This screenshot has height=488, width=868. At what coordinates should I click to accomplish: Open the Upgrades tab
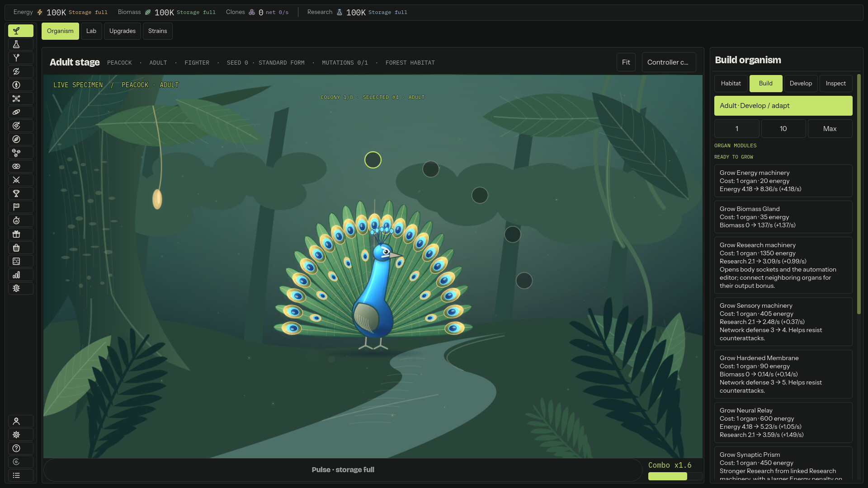pos(123,31)
